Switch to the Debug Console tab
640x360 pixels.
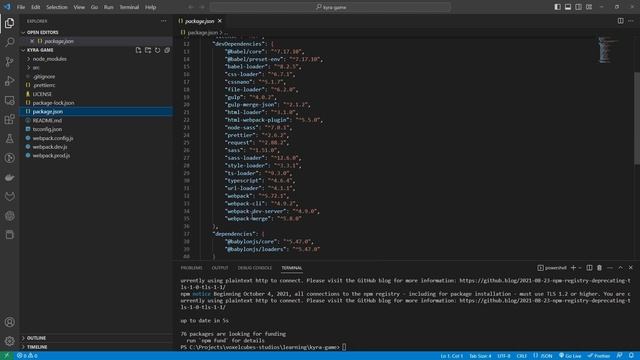255,268
